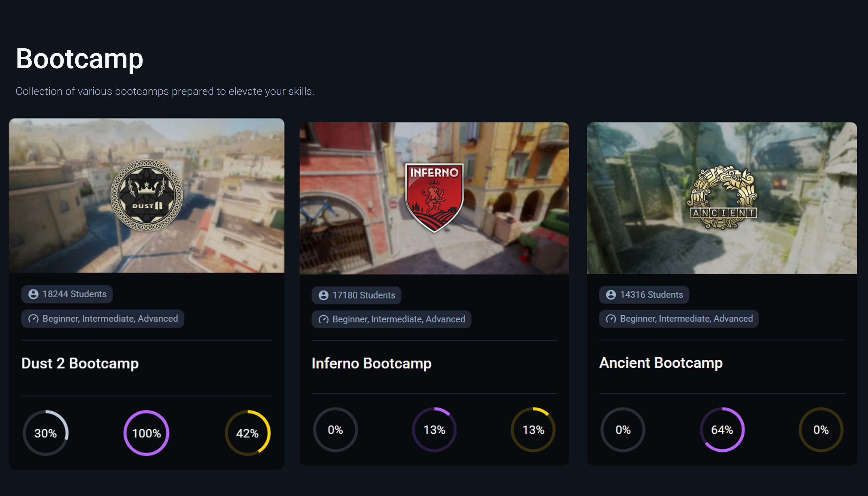Open the Dust 2 Bootcamp title link
This screenshot has height=496, width=868.
pyautogui.click(x=80, y=363)
